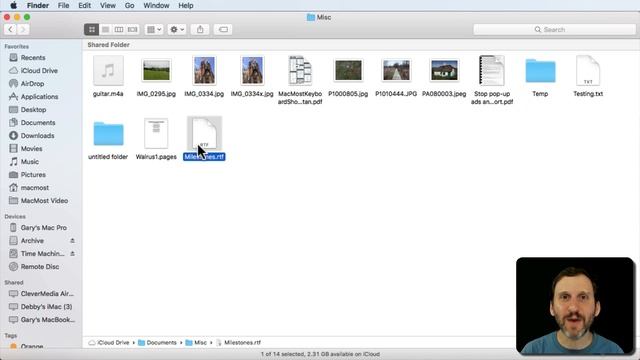Click Documents in the path bar

click(158, 342)
